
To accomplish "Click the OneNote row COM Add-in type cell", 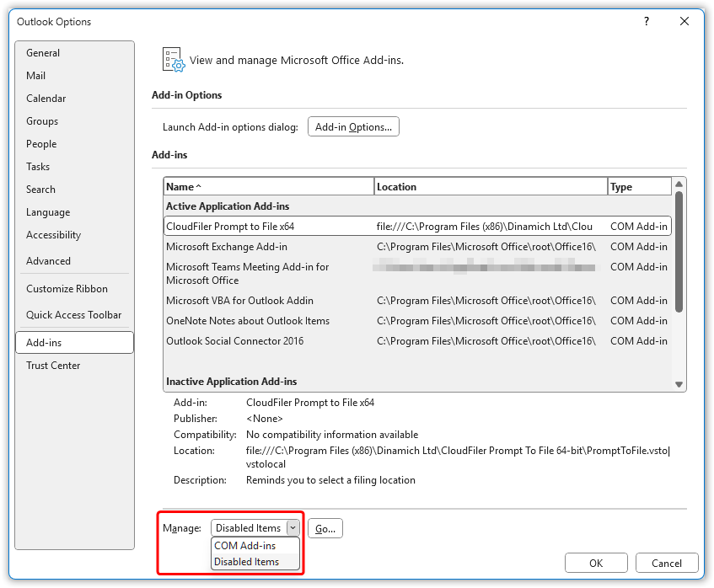I will [x=638, y=321].
